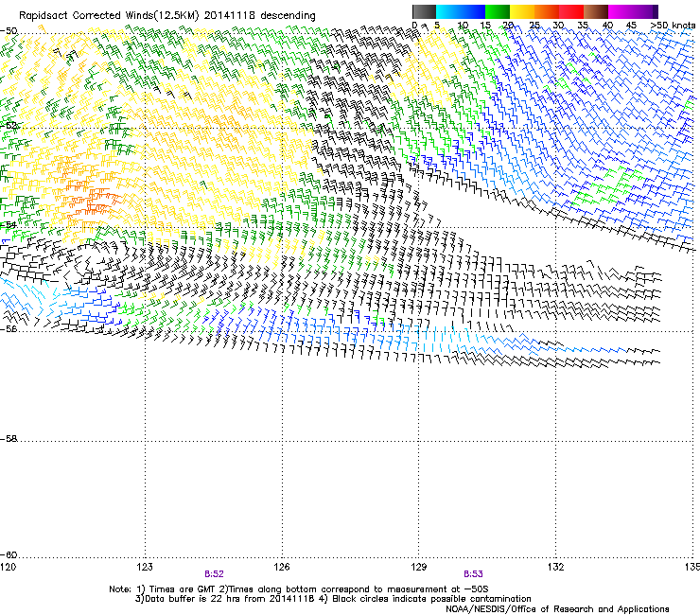
Task: Click the '-60' latitude axis label
Action: click(x=9, y=554)
